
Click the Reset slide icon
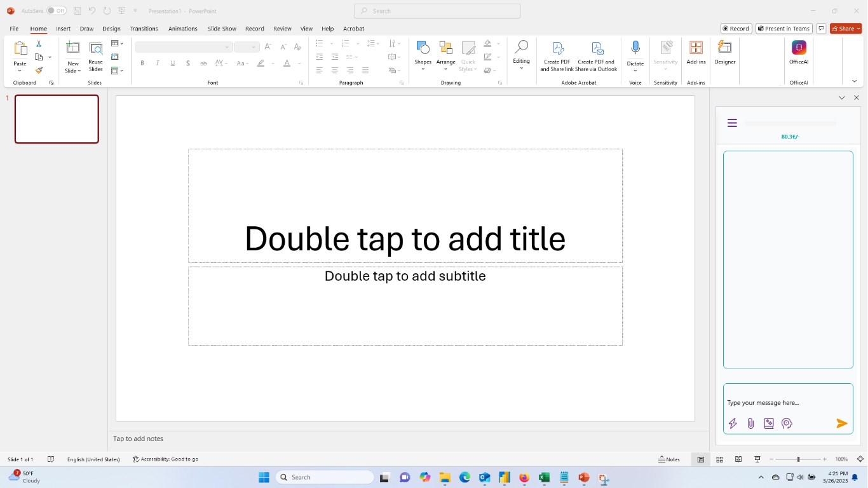(x=116, y=57)
